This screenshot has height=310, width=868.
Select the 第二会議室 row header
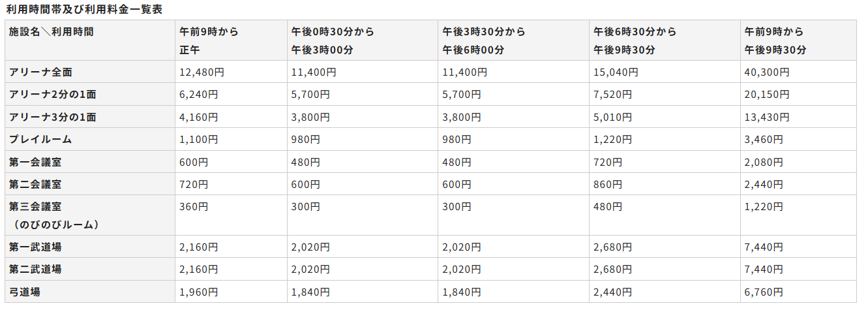click(x=36, y=184)
